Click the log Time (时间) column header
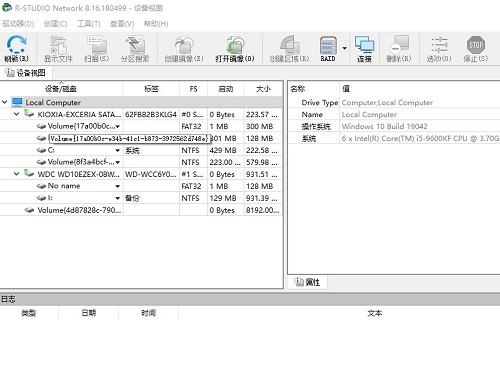 148,313
